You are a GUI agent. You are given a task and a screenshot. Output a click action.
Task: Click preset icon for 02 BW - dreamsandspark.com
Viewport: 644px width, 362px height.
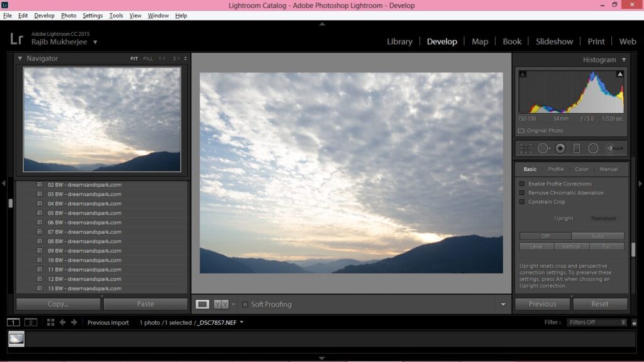(x=40, y=185)
